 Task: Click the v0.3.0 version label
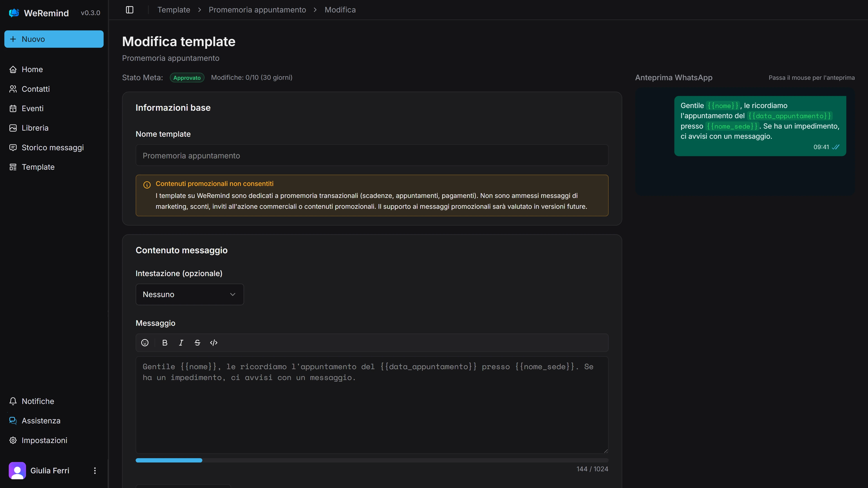pyautogui.click(x=90, y=13)
